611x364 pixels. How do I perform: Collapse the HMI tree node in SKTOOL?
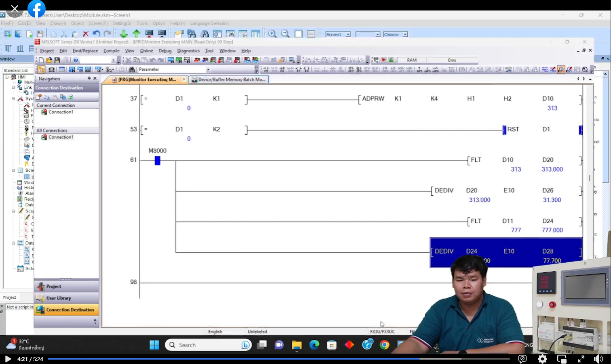point(7,77)
